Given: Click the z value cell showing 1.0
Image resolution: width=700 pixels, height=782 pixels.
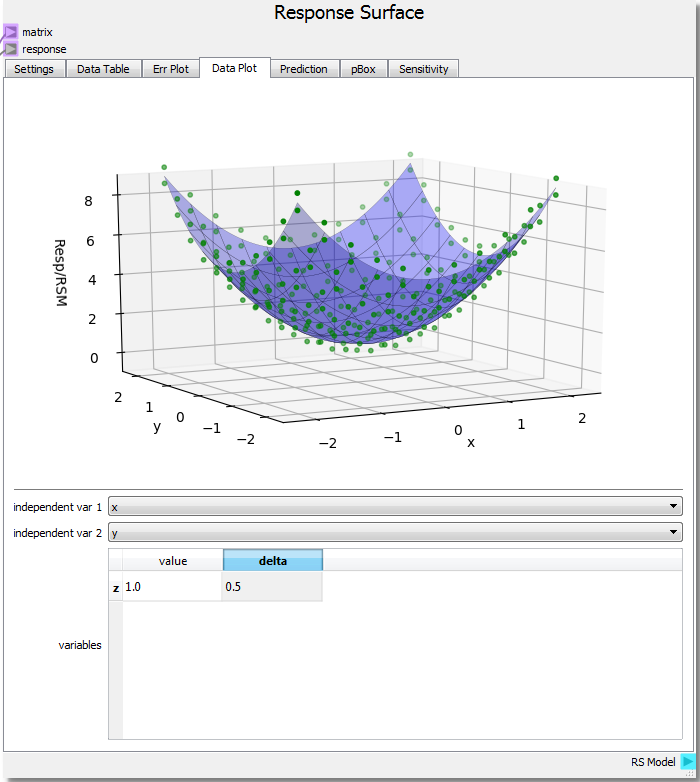Looking at the screenshot, I should pos(172,588).
